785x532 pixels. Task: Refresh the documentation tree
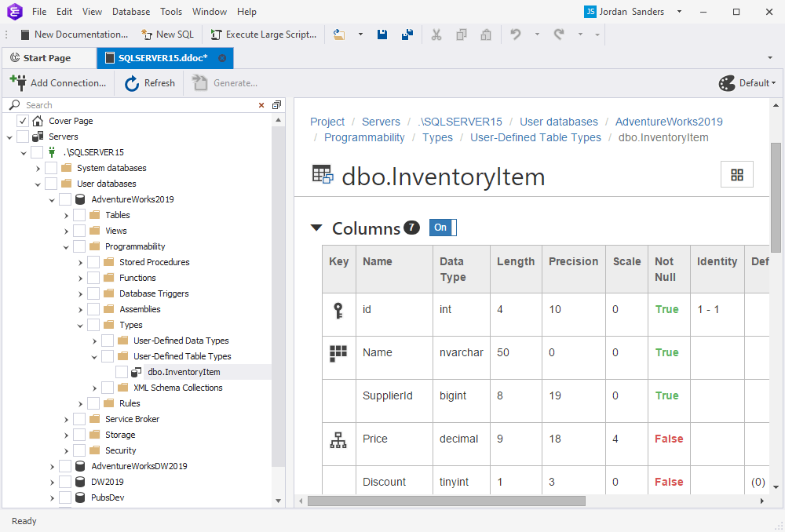pyautogui.click(x=148, y=82)
